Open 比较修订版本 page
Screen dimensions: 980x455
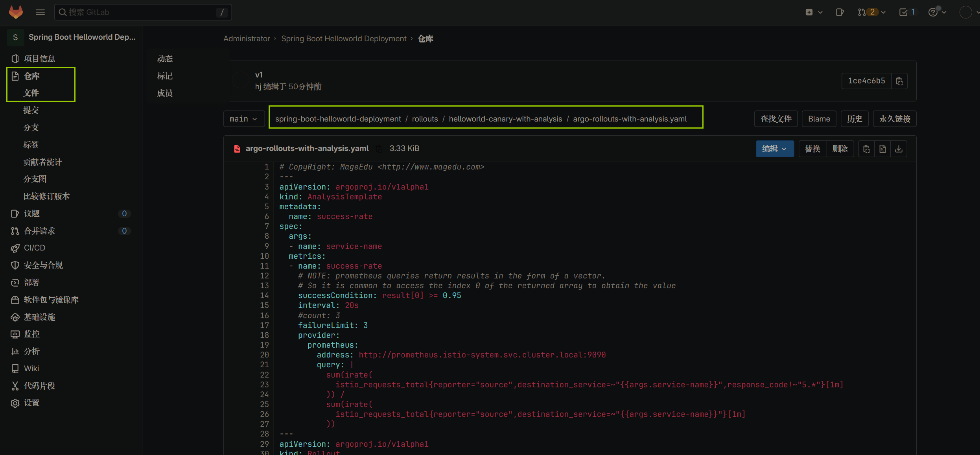(x=46, y=196)
